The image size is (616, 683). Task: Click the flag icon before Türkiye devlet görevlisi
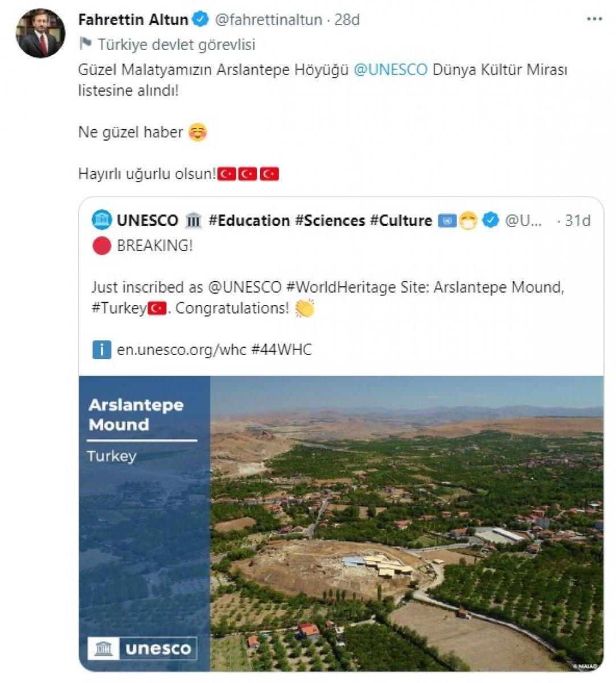pyautogui.click(x=86, y=41)
